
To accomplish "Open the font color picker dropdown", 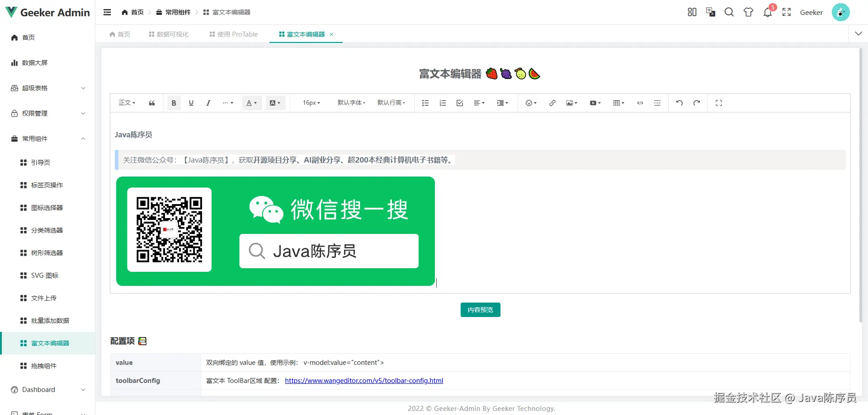I will tap(252, 103).
